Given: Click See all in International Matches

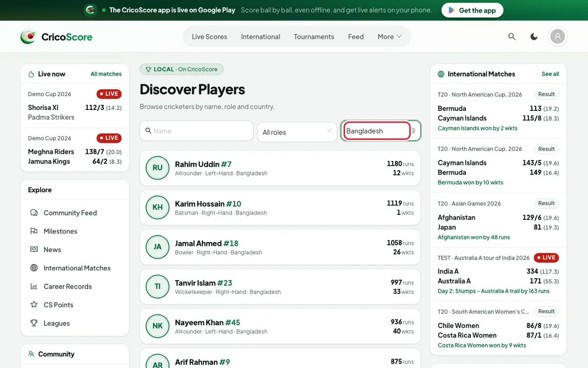Looking at the screenshot, I should point(550,74).
